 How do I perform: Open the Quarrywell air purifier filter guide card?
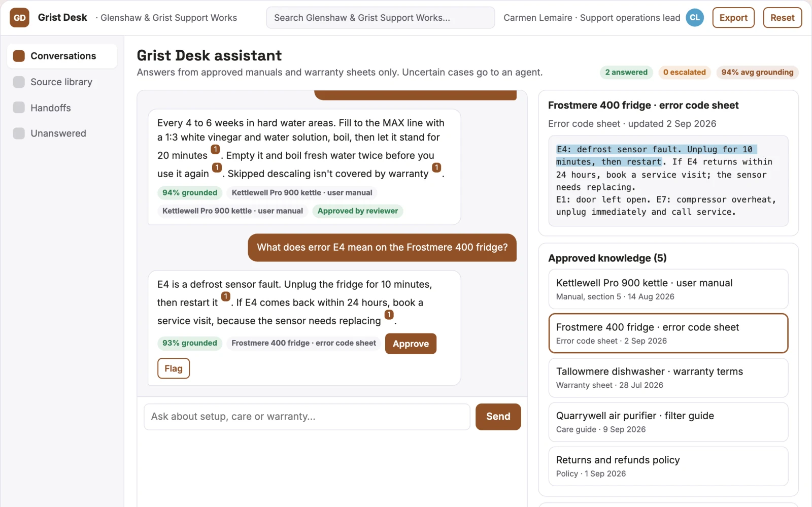[668, 422]
